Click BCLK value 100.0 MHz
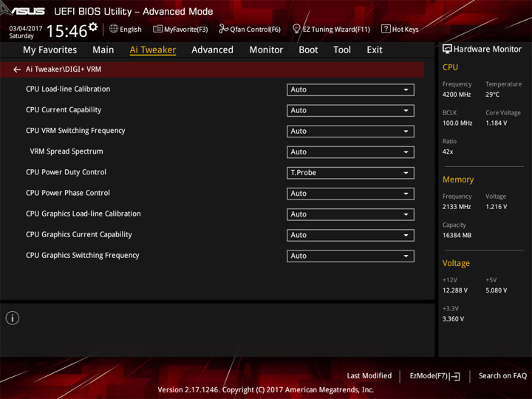This screenshot has height=399, width=532. [457, 123]
